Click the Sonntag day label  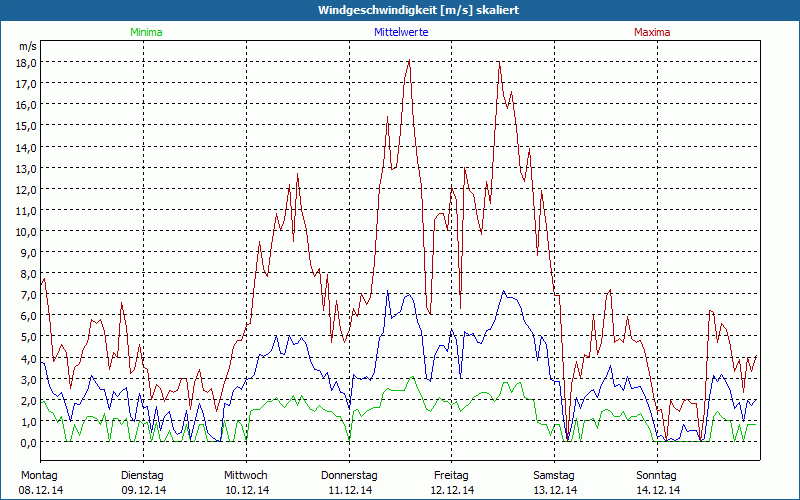pyautogui.click(x=656, y=475)
